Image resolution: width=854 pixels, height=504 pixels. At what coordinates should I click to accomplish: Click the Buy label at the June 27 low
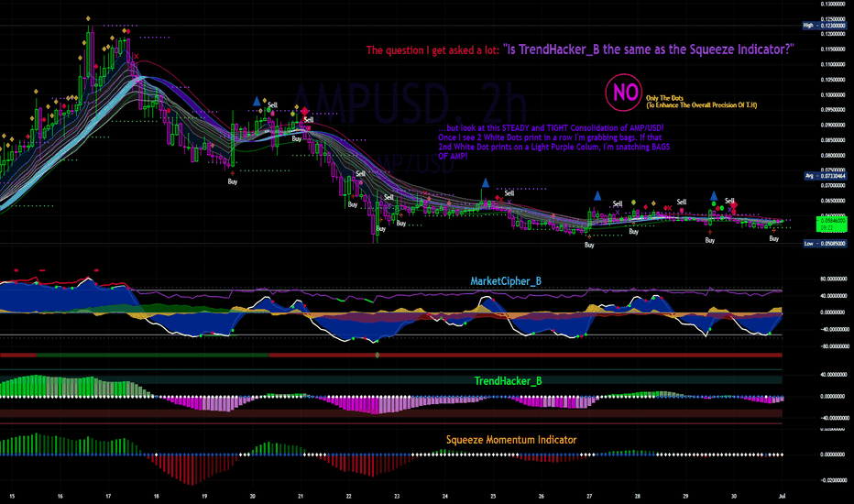click(589, 245)
